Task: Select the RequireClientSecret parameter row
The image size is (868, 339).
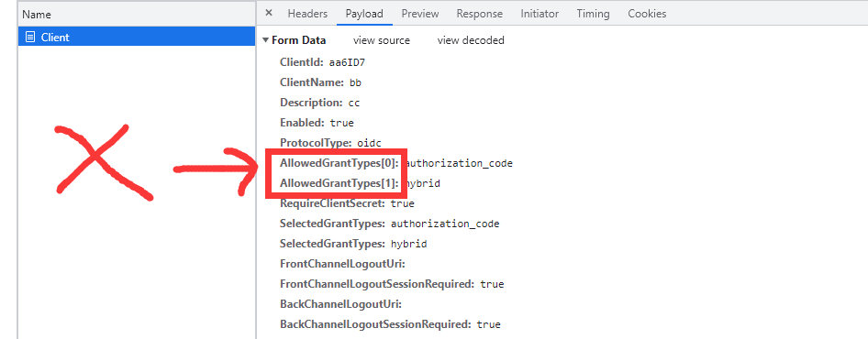Action: [x=347, y=203]
